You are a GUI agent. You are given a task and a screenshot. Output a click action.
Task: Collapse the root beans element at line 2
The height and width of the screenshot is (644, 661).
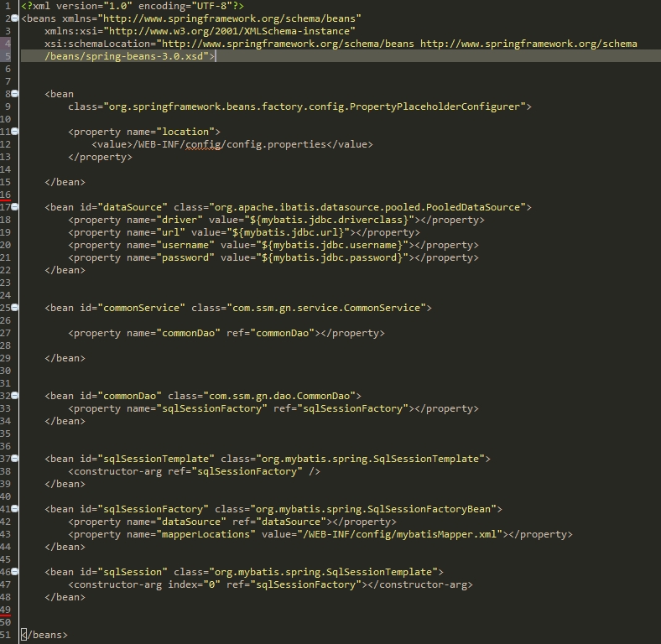[x=16, y=18]
